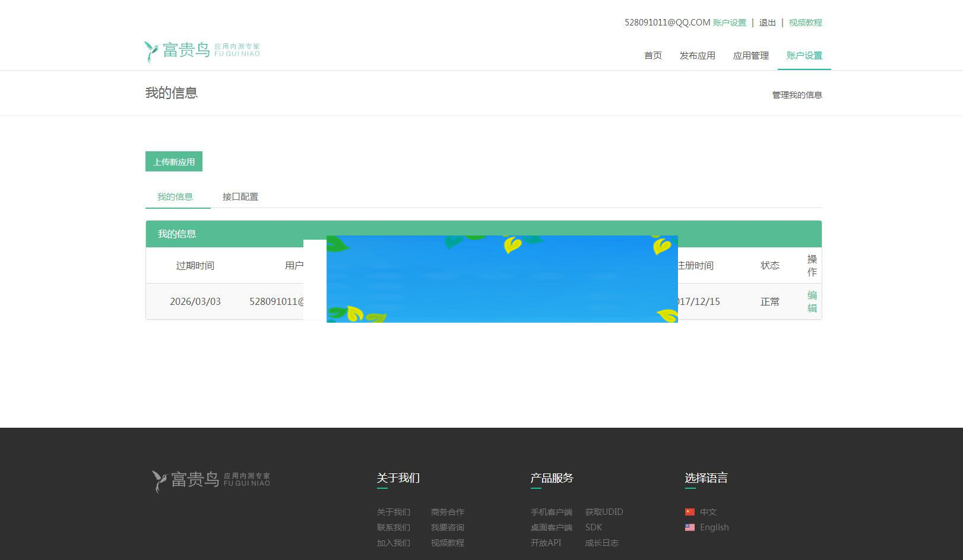Screen dimensions: 963x560
Task: Click the 编辑 link in the table row
Action: pos(812,302)
